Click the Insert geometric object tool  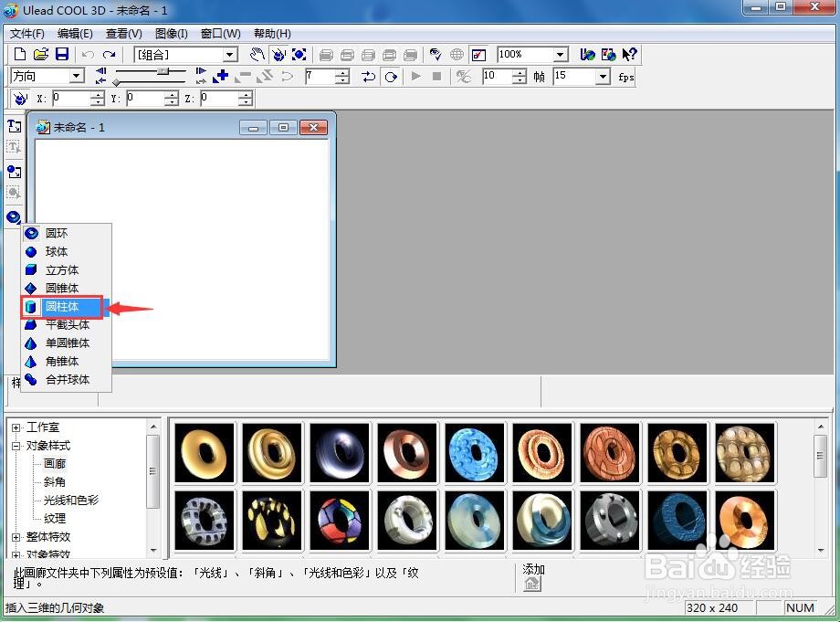(x=14, y=217)
